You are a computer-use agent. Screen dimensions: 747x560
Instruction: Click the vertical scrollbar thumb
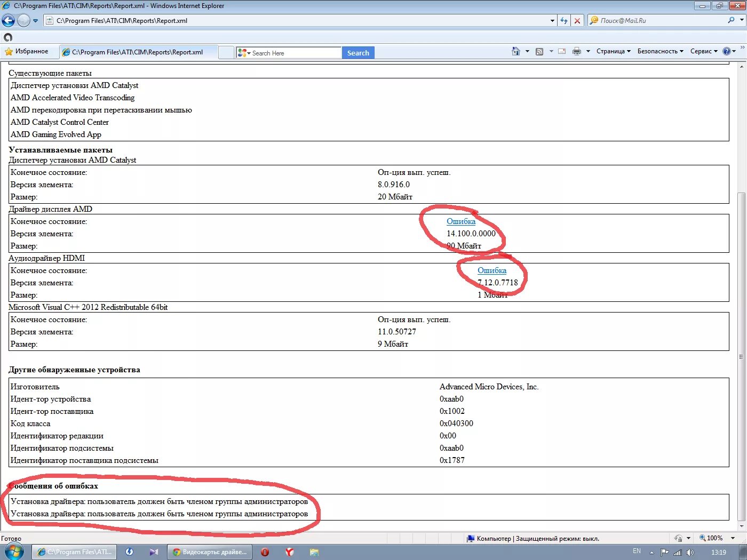742,357
